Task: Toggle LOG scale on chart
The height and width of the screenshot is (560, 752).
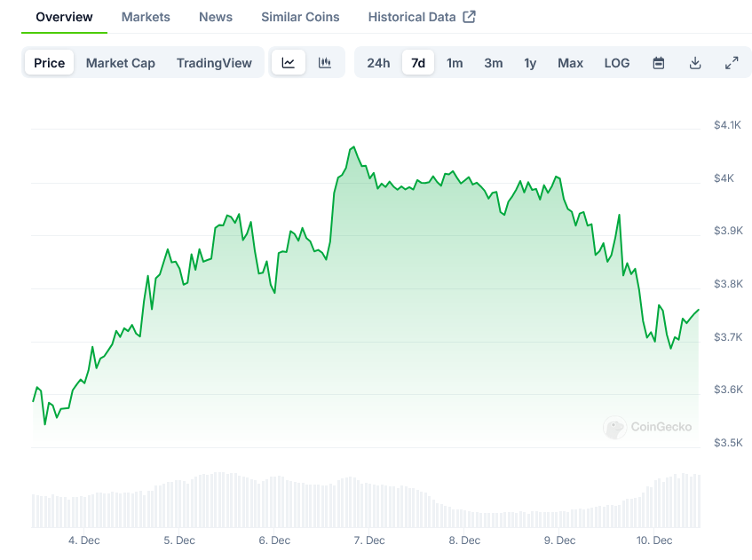Action: 617,63
